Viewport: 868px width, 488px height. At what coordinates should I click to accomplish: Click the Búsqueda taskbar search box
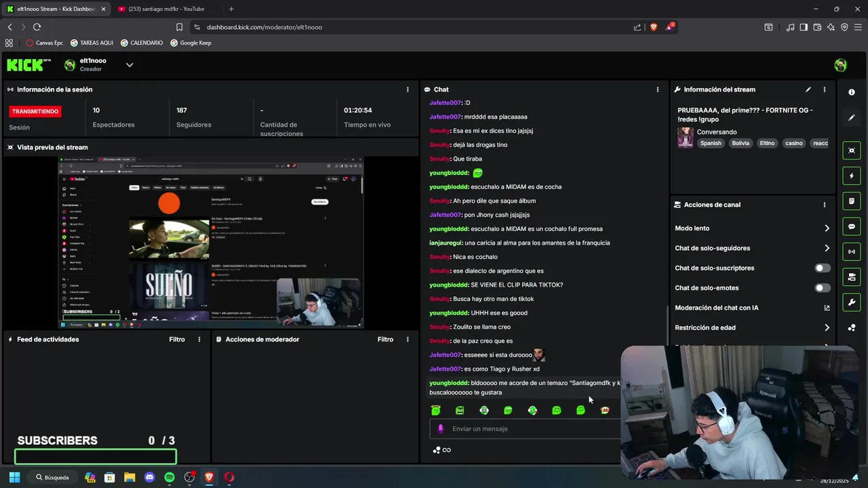click(x=54, y=477)
